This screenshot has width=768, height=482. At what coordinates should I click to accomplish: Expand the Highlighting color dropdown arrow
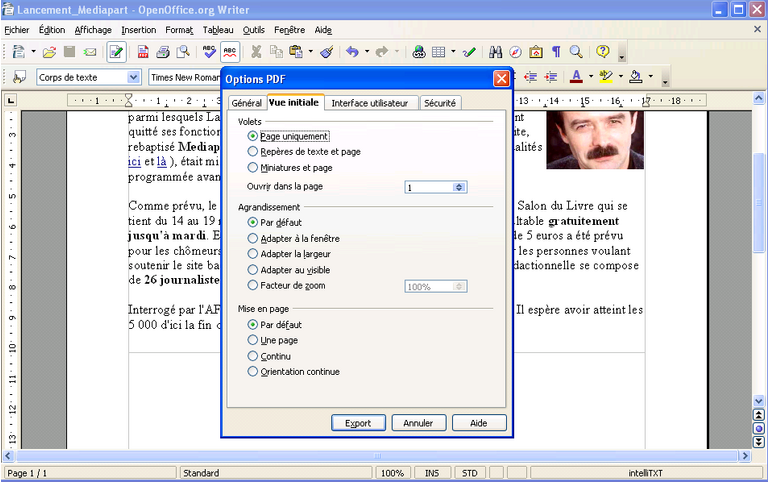click(621, 76)
